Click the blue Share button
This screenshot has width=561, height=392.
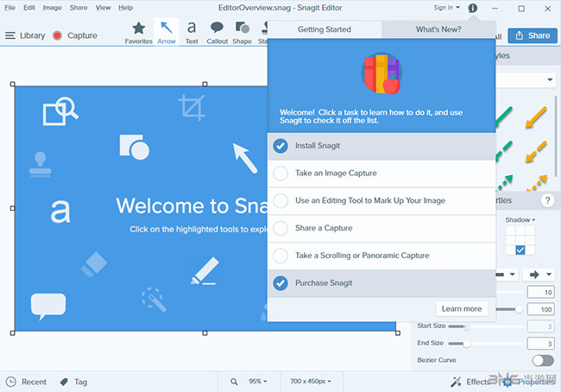click(533, 35)
